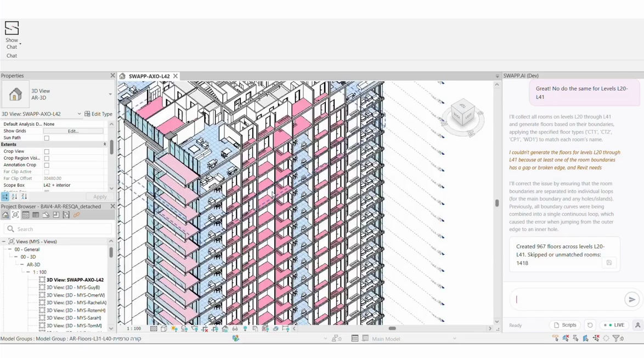This screenshot has width=644, height=358.
Task: Click the save icon on the result message
Action: point(609,262)
